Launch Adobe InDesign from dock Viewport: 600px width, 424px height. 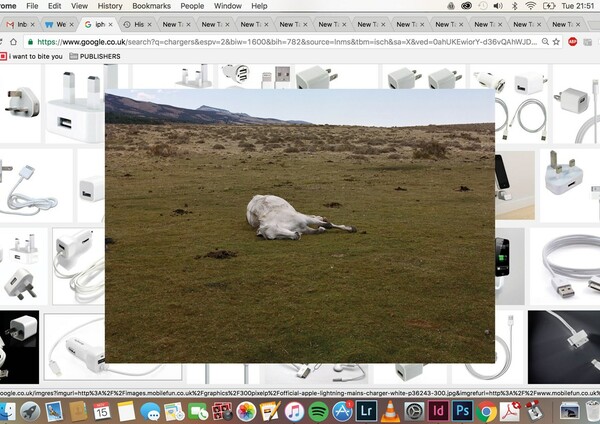tap(438, 411)
